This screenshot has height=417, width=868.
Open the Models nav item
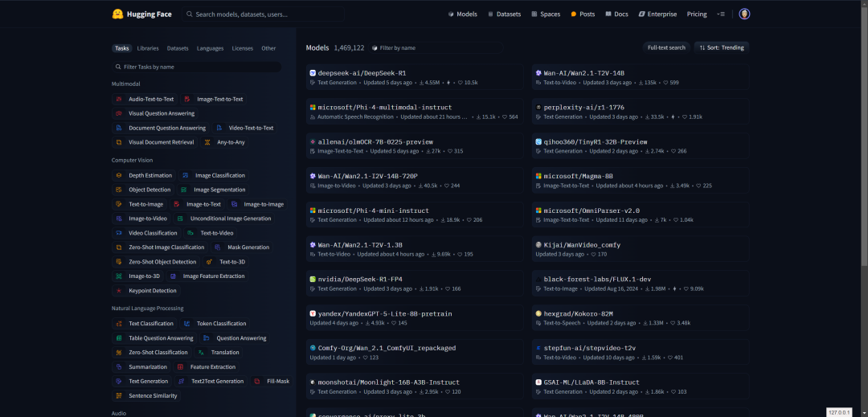[462, 14]
